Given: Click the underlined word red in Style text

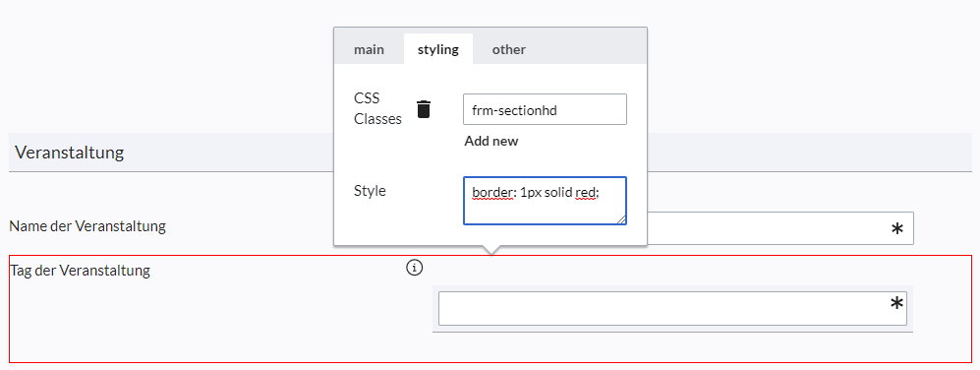Looking at the screenshot, I should [585, 192].
